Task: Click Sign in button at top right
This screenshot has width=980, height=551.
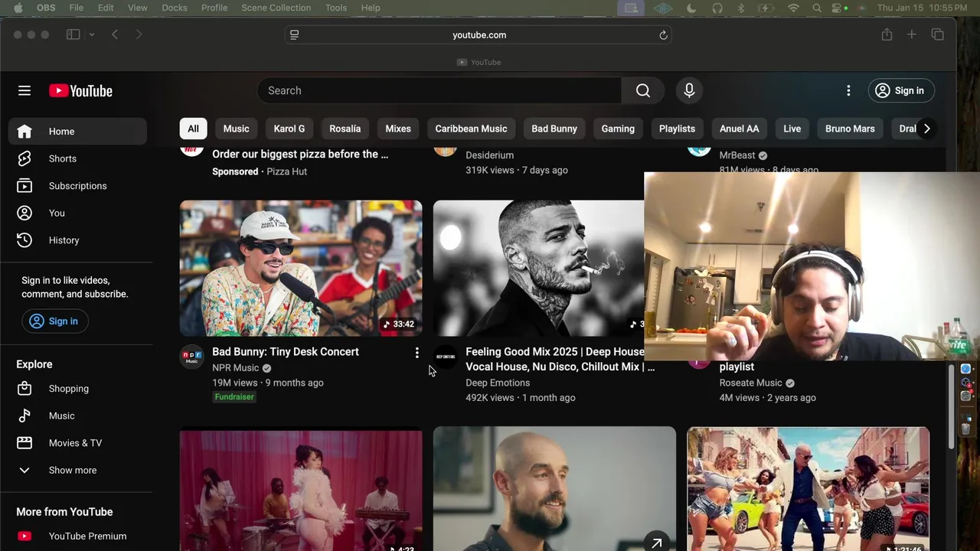Action: [901, 90]
